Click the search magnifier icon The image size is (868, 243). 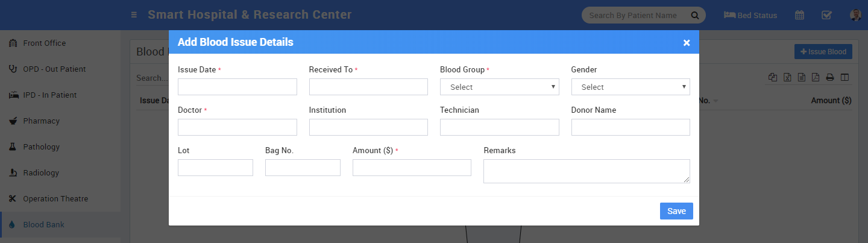tap(694, 15)
